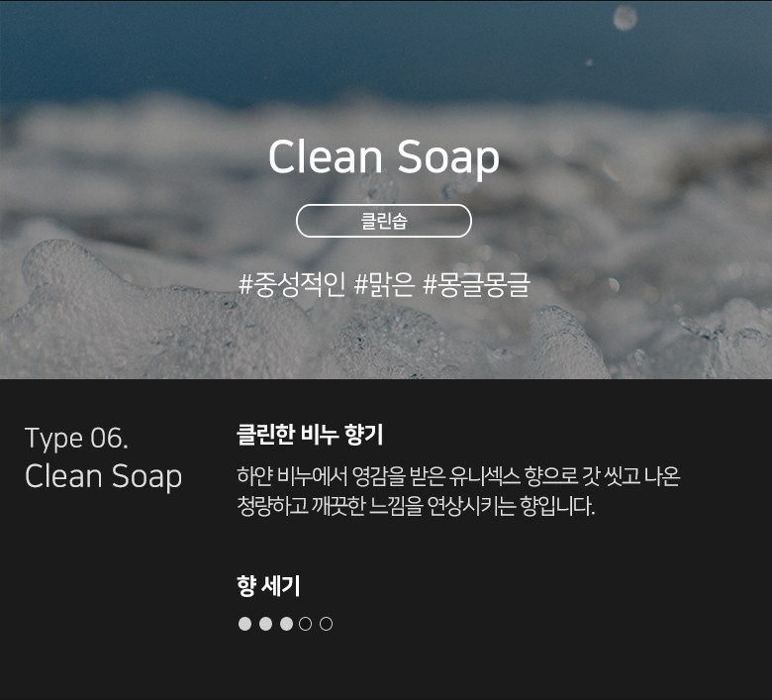772x700 pixels.
Task: Click the large Clean Soap banner title
Action: coord(384,156)
